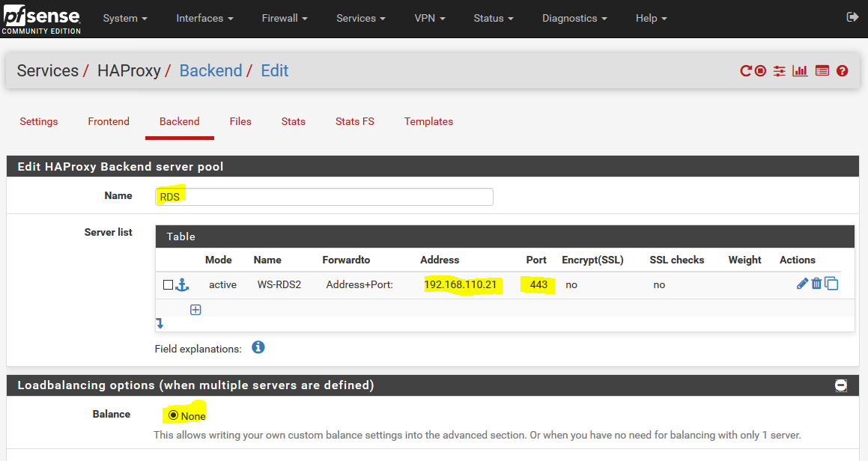Click the active mode cell

point(222,284)
